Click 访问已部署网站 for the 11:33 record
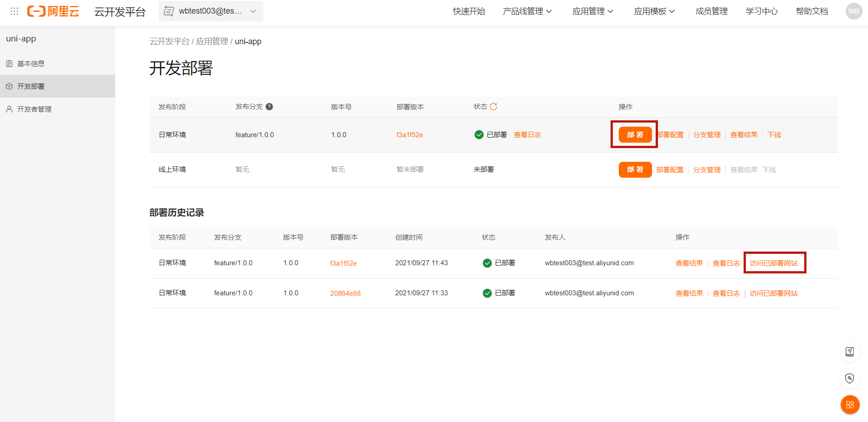Viewport: 868px width, 422px height. (x=774, y=293)
